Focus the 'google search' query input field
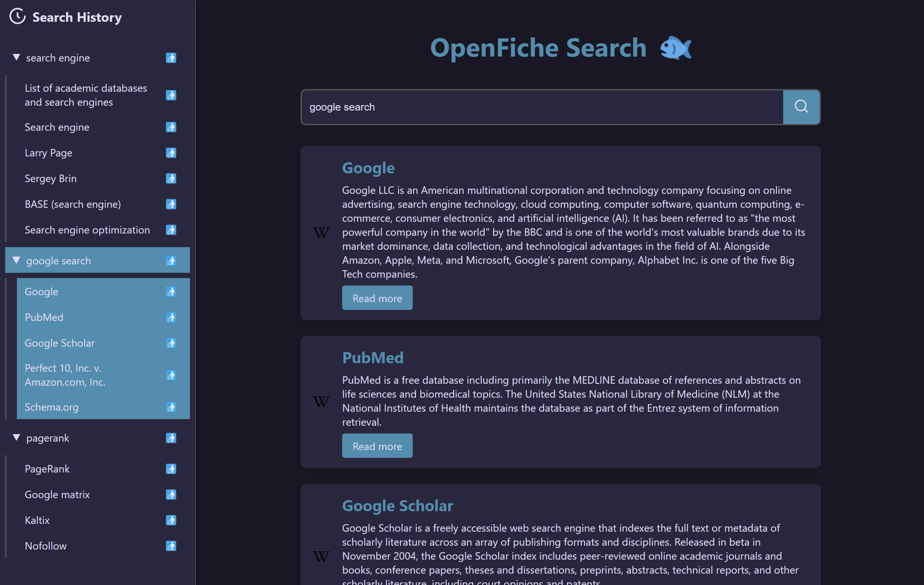This screenshot has height=585, width=924. [537, 107]
